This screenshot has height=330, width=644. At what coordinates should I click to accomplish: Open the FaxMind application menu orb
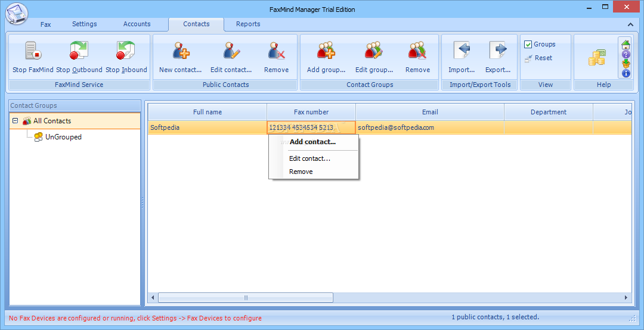click(17, 14)
